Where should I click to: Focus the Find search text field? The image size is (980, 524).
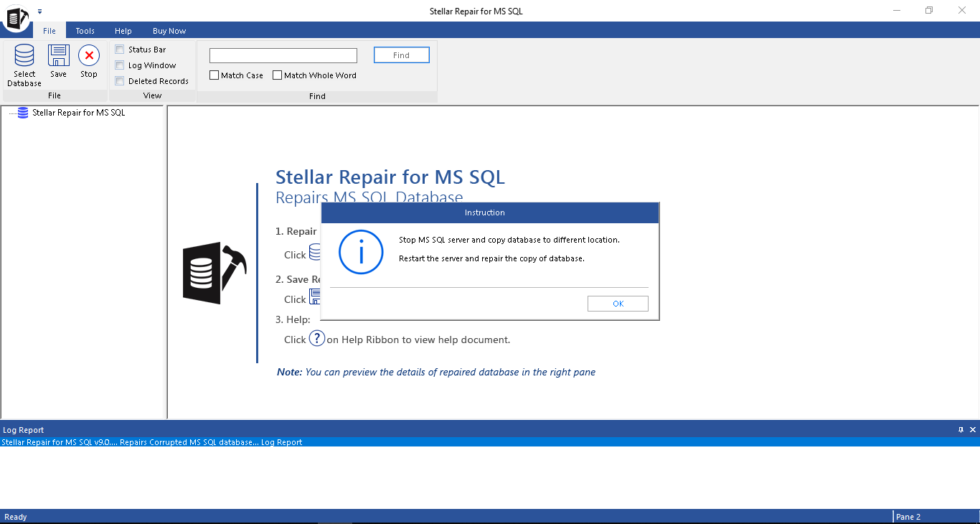click(283, 56)
